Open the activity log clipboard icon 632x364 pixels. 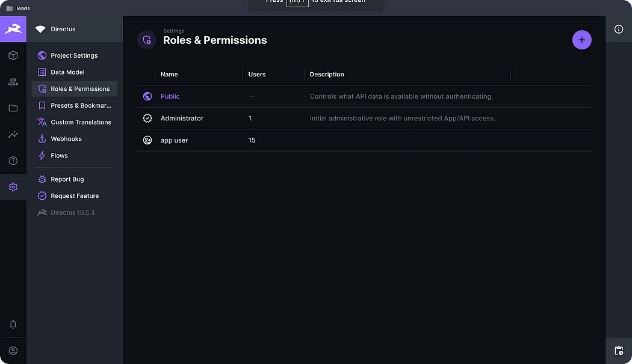pos(619,351)
